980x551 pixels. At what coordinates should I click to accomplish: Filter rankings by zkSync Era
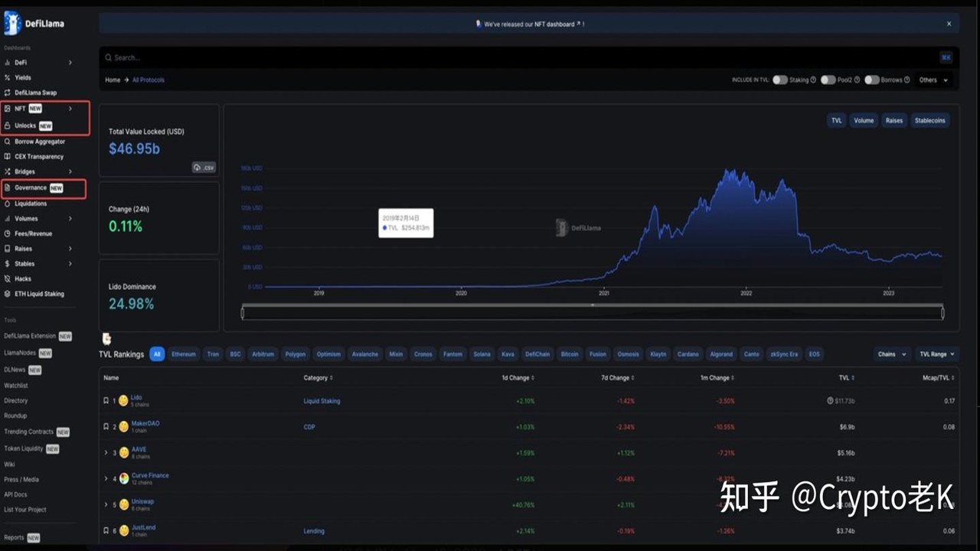click(782, 354)
